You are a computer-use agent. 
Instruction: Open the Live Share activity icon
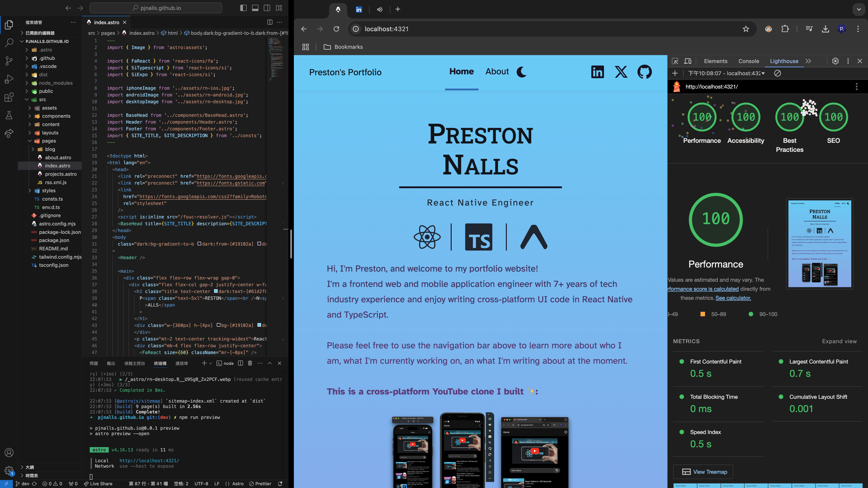click(9, 133)
